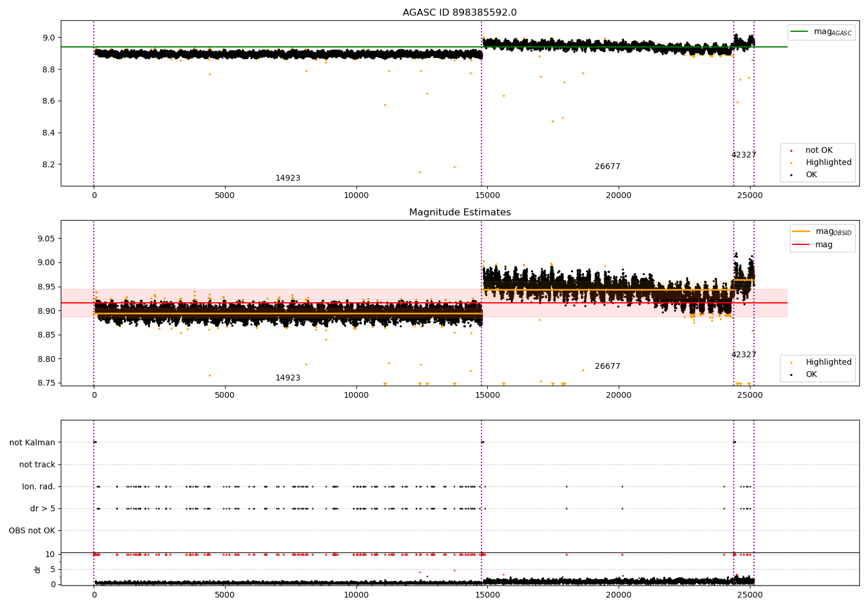Click Magnitude Estimates plot's 10000 x-axis tick
This screenshot has width=868, height=608.
356,395
